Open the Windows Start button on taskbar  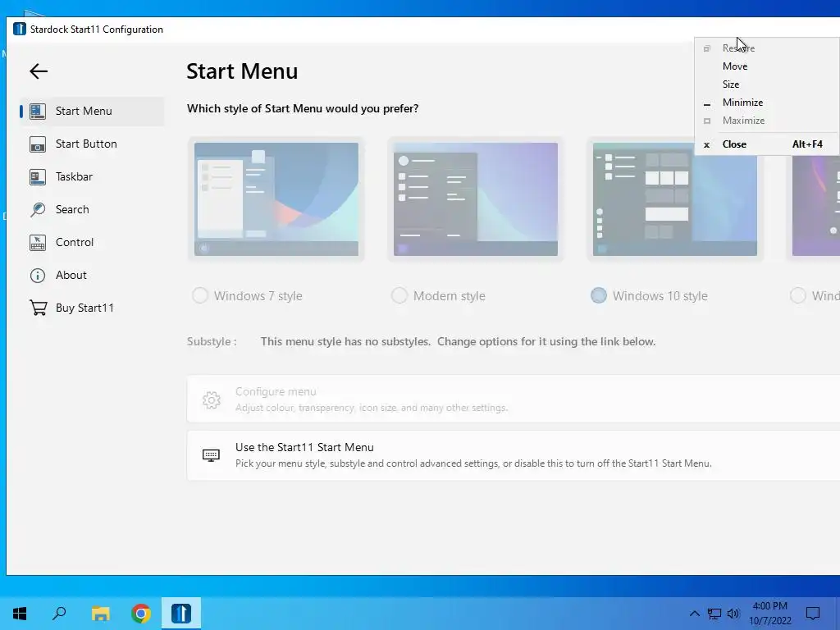20,614
